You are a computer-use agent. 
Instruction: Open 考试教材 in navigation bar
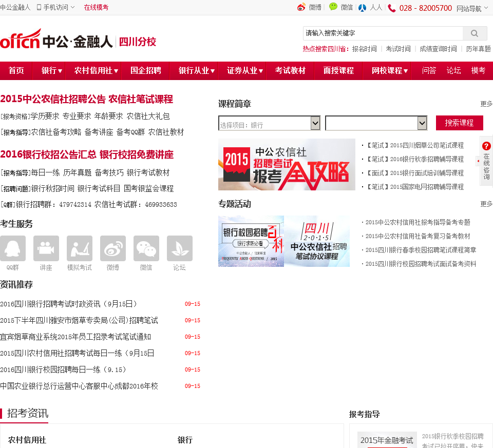click(290, 71)
